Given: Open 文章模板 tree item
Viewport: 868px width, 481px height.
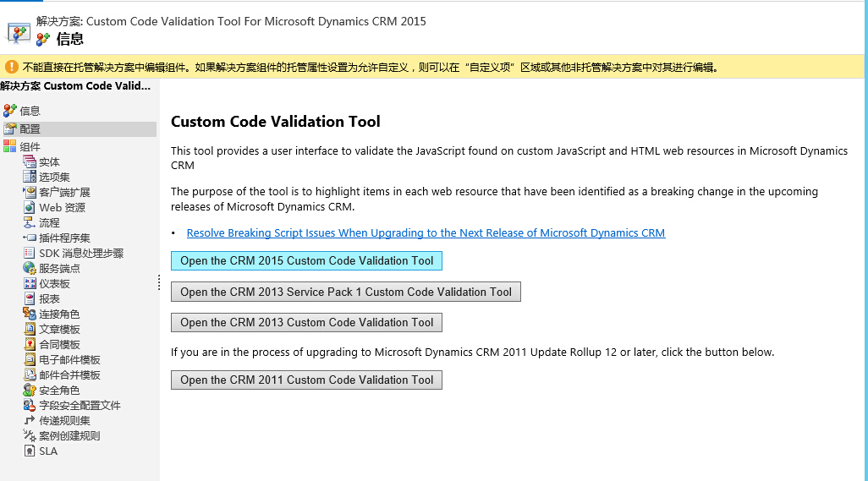Looking at the screenshot, I should pos(59,329).
